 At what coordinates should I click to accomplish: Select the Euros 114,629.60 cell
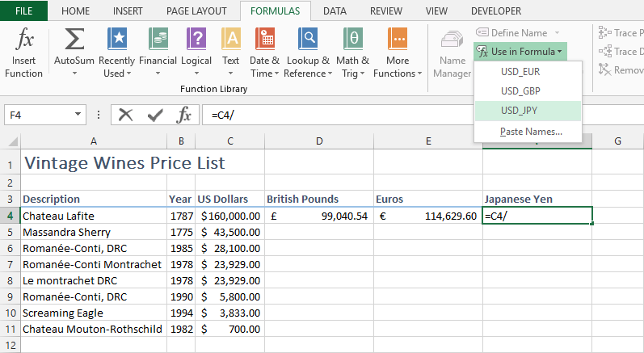(428, 216)
